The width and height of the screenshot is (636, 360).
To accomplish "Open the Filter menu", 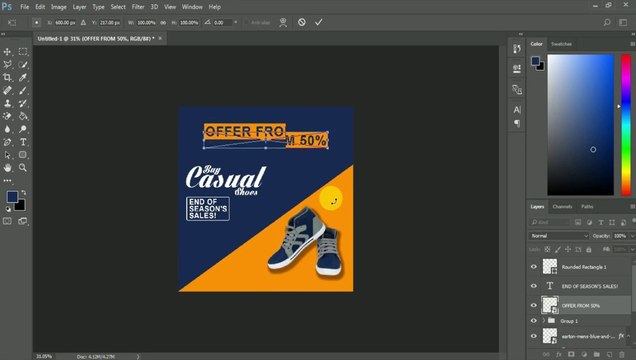I will pos(138,7).
